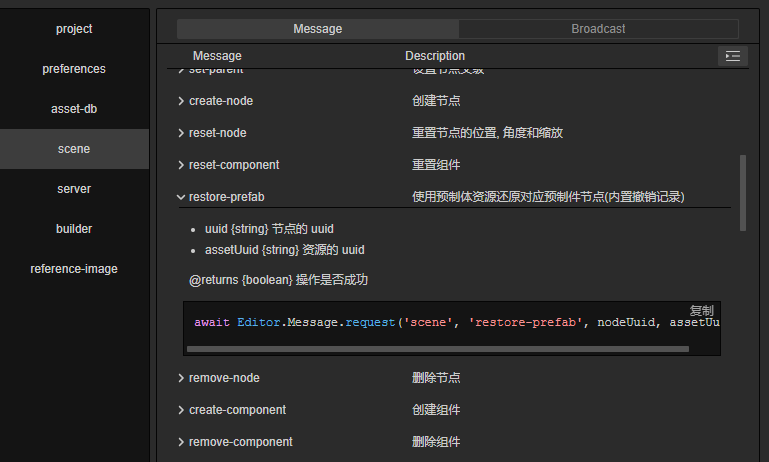Select builder in the left list
The width and height of the screenshot is (769, 462).
click(74, 229)
